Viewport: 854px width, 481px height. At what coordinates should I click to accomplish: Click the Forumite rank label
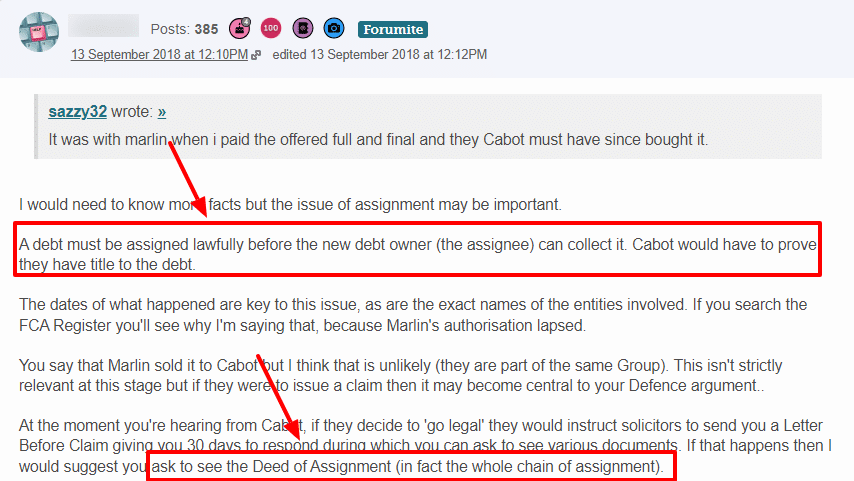[x=393, y=29]
